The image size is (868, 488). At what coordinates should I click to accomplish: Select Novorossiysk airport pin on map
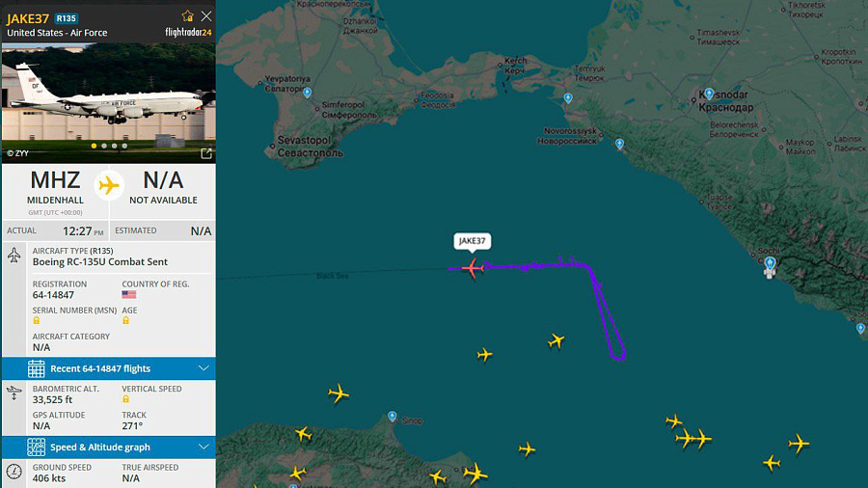(619, 144)
